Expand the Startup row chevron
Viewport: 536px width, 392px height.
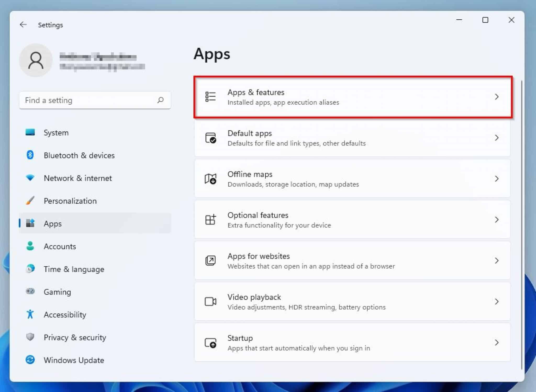tap(497, 343)
